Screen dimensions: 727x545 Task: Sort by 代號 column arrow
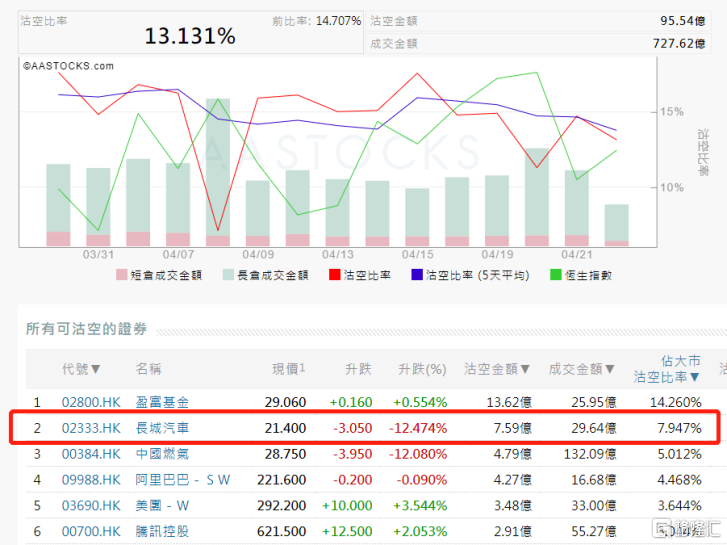96,369
